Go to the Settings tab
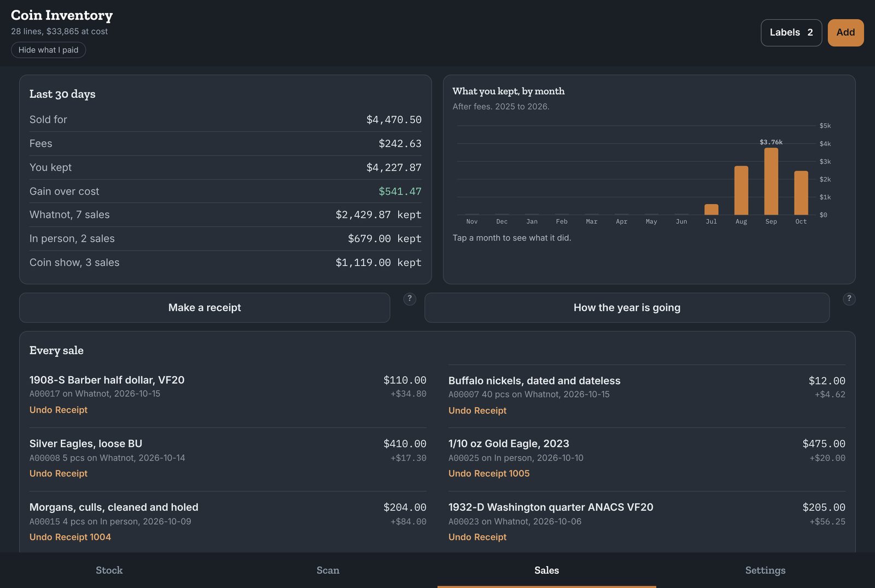The height and width of the screenshot is (588, 875). (x=766, y=570)
